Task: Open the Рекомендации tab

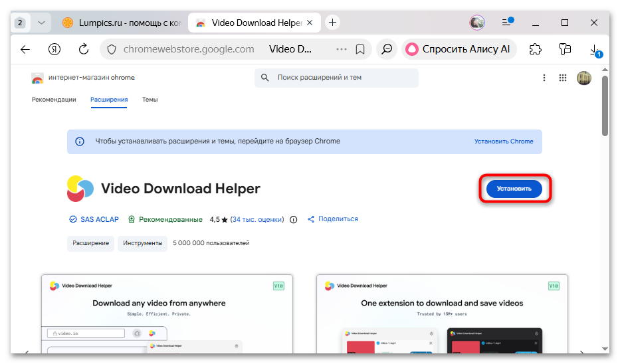Action: tap(54, 100)
